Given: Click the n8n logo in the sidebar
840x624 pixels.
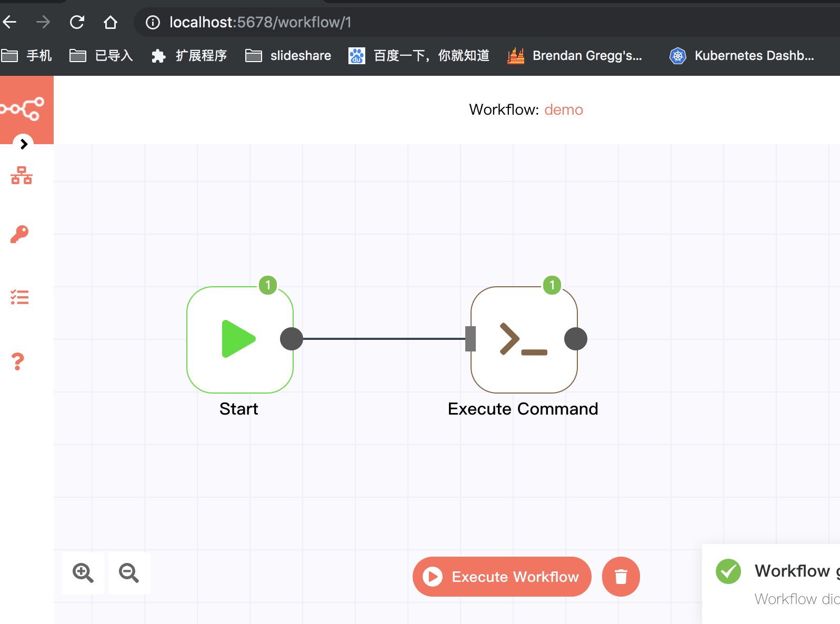Looking at the screenshot, I should pyautogui.click(x=23, y=109).
